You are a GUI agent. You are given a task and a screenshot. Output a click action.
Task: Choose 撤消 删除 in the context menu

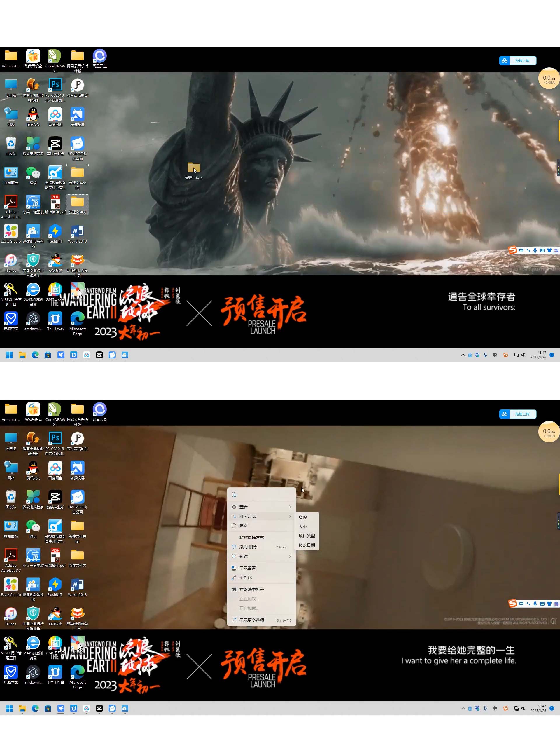click(x=261, y=547)
